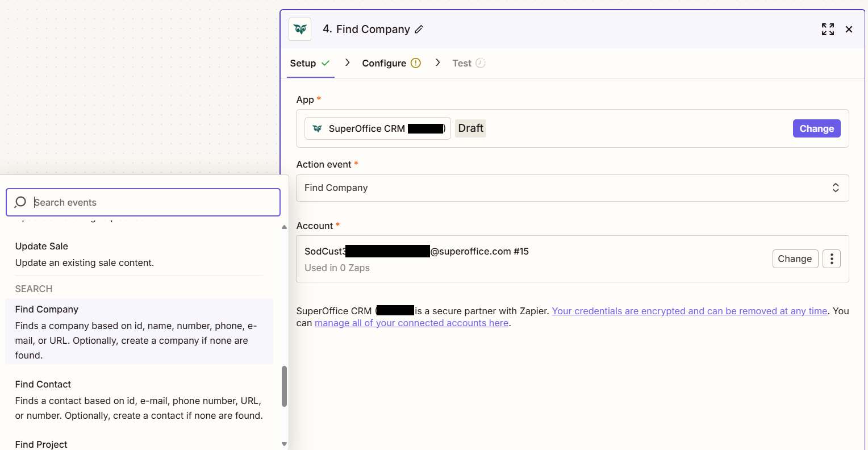The image size is (868, 450).
Task: Click the manage all connected accounts link
Action: 412,323
